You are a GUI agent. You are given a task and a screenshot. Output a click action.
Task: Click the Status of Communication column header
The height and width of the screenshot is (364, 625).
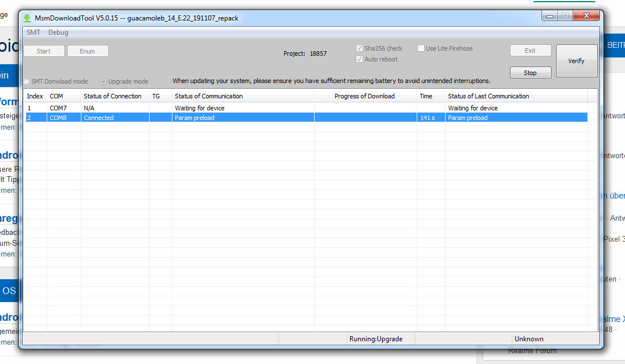[242, 96]
